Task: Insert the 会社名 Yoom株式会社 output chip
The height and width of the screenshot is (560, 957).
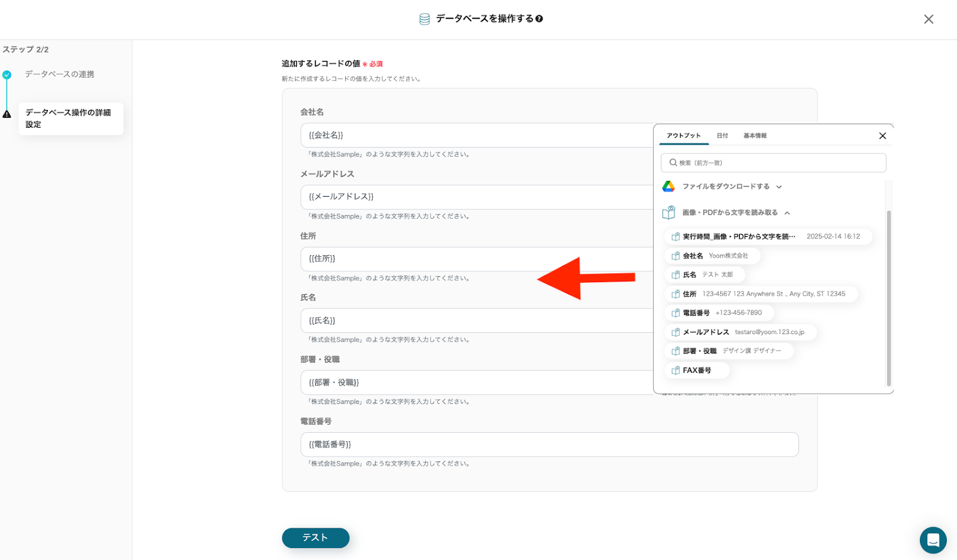Action: [712, 256]
